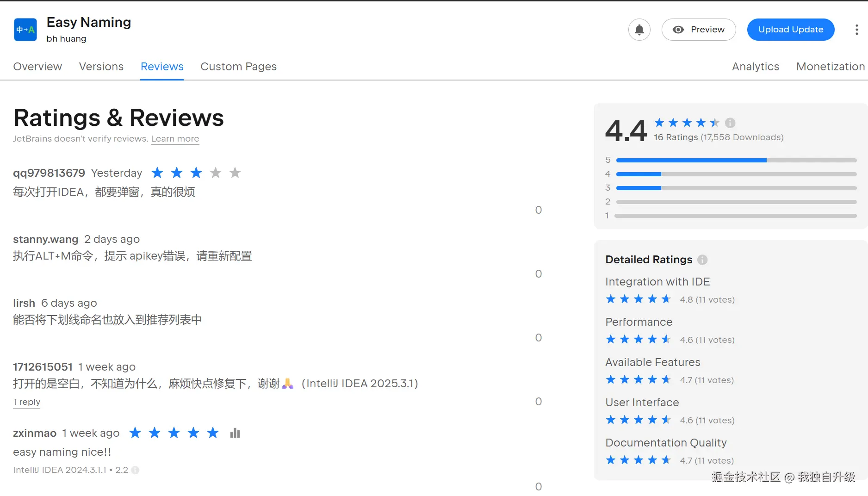The width and height of the screenshot is (868, 496).
Task: Select the Reviews tab
Action: [x=162, y=67]
